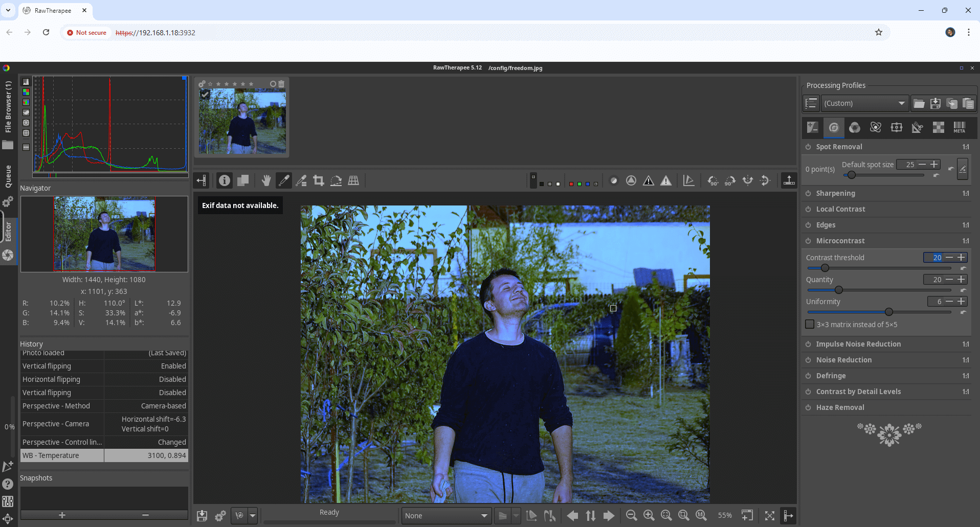
Task: Open the Exposure tab
Action: tap(813, 127)
